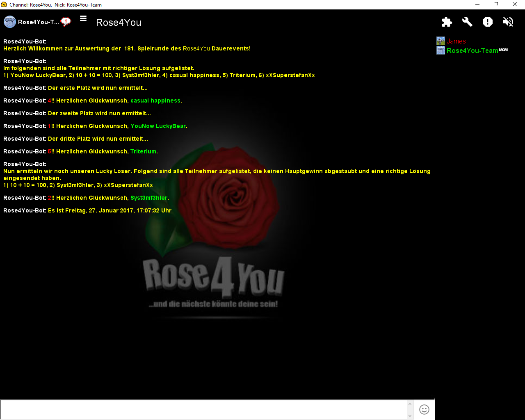Click the green nickname Triterium
Viewport: 525px width, 420px height.
coord(143,151)
